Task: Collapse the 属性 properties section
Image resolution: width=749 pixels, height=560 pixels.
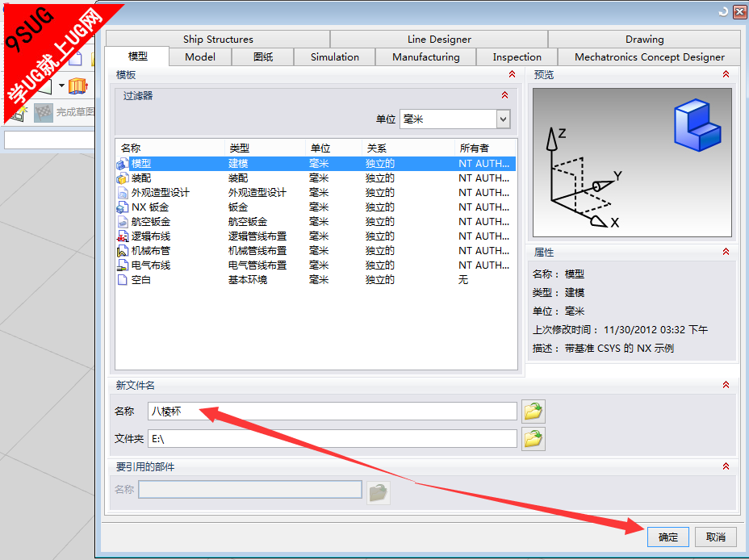Action: click(726, 252)
